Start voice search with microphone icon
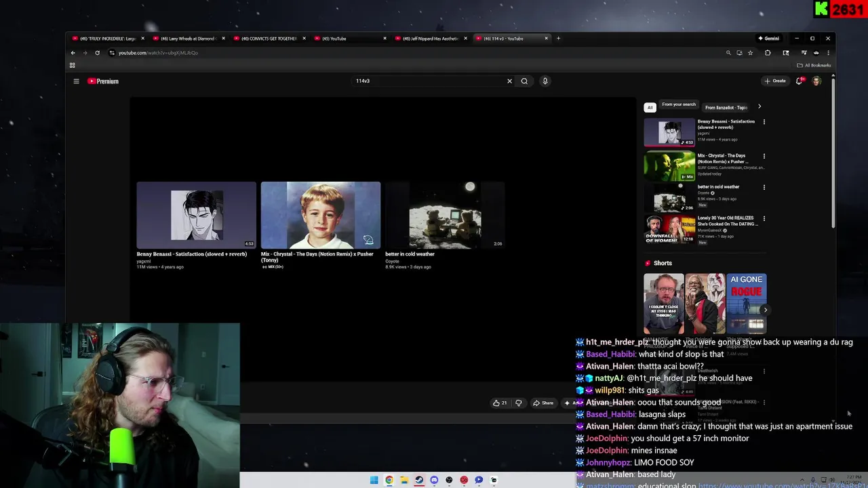The width and height of the screenshot is (868, 488). [x=545, y=81]
